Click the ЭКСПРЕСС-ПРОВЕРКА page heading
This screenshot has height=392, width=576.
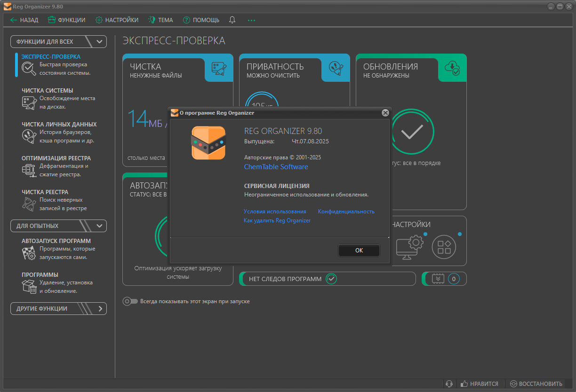174,41
